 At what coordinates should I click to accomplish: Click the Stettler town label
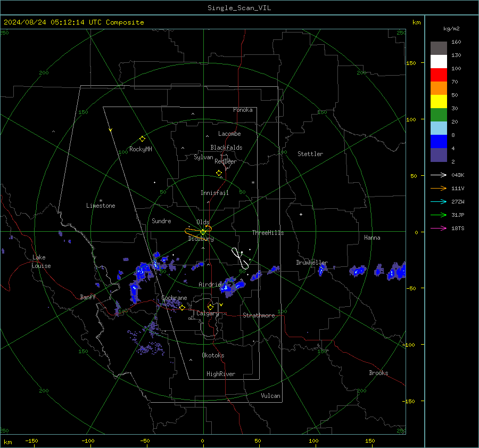tap(310, 154)
